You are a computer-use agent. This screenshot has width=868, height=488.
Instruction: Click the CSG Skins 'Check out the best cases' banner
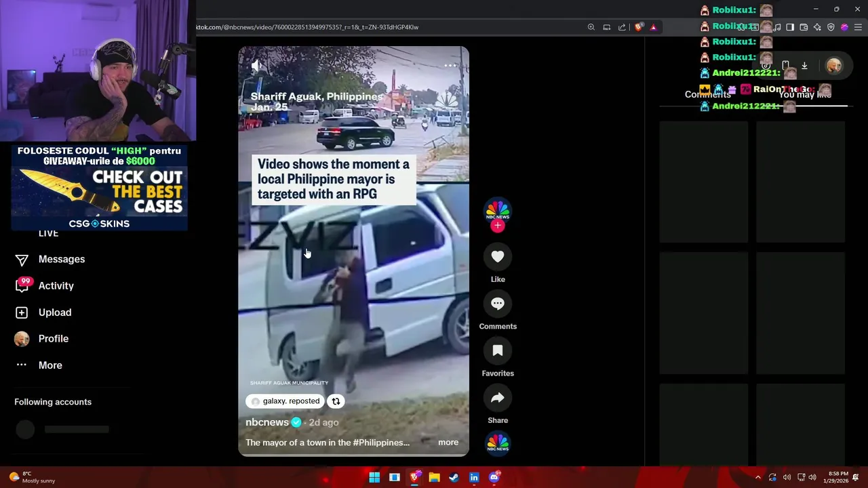coord(99,188)
